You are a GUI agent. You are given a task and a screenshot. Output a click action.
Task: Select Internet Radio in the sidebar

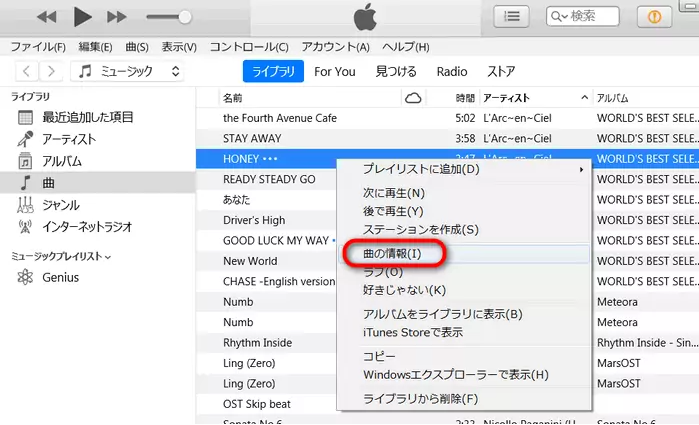(87, 226)
